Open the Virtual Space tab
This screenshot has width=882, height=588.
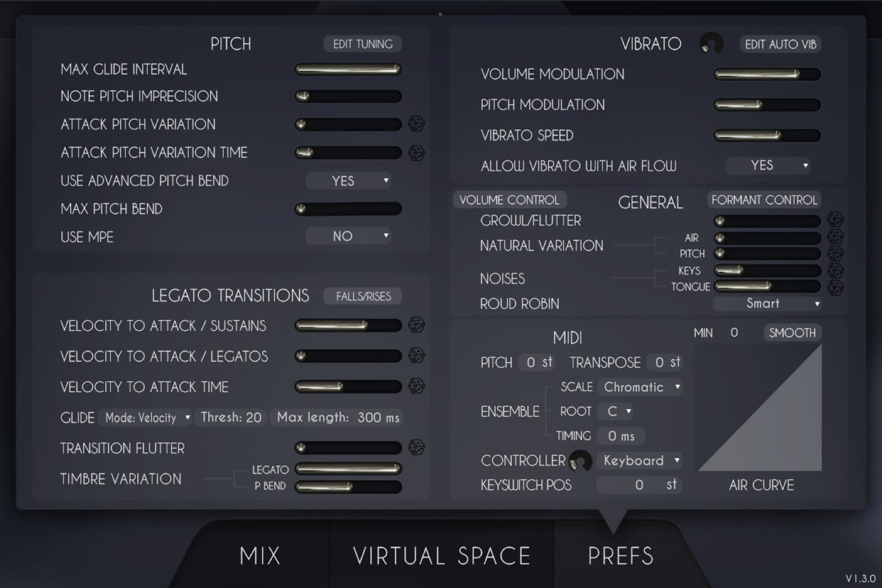click(x=442, y=556)
